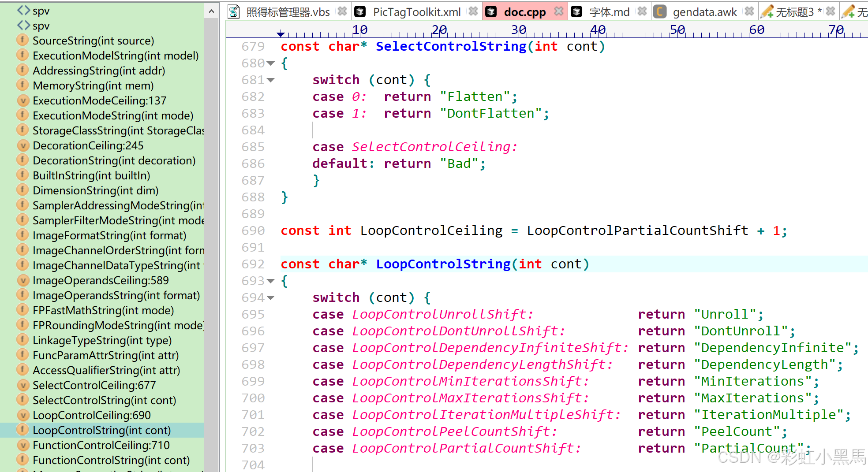This screenshot has height=472, width=868.
Task: Switch to the gendata.awk tab
Action: [x=704, y=12]
